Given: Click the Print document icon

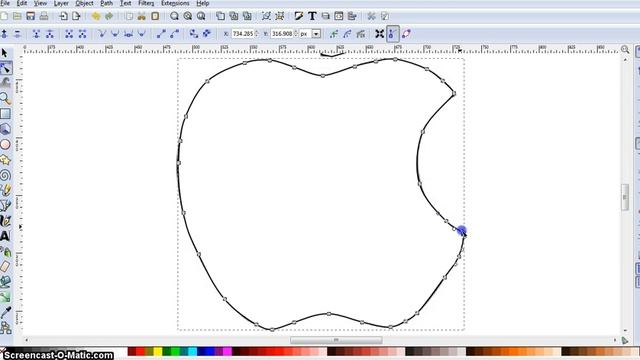Looking at the screenshot, I should click(x=44, y=16).
